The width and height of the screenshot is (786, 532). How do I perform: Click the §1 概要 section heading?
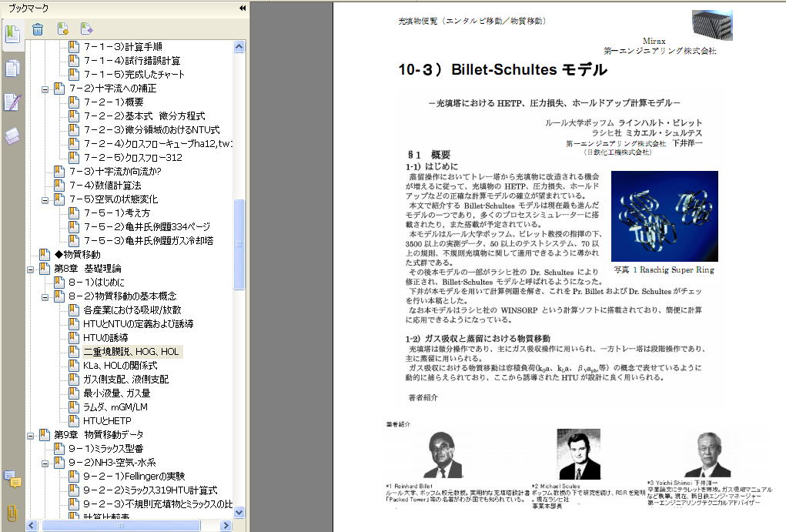[x=429, y=155]
